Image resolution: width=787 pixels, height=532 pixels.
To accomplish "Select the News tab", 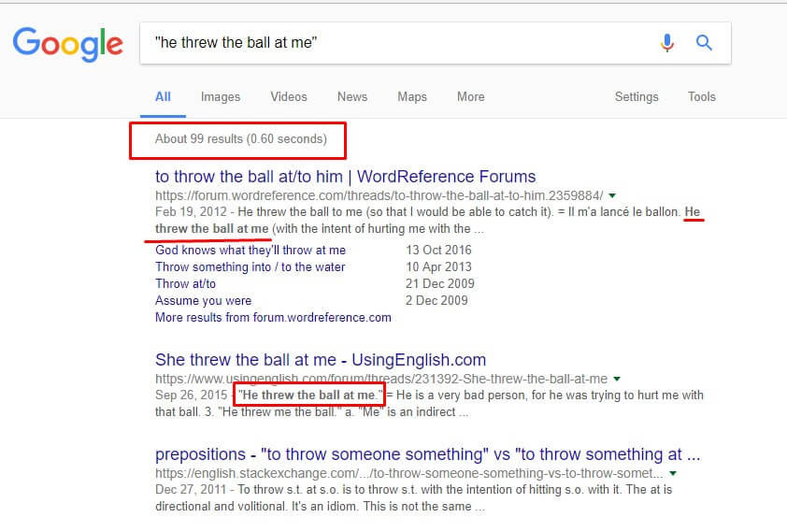I will coord(352,97).
